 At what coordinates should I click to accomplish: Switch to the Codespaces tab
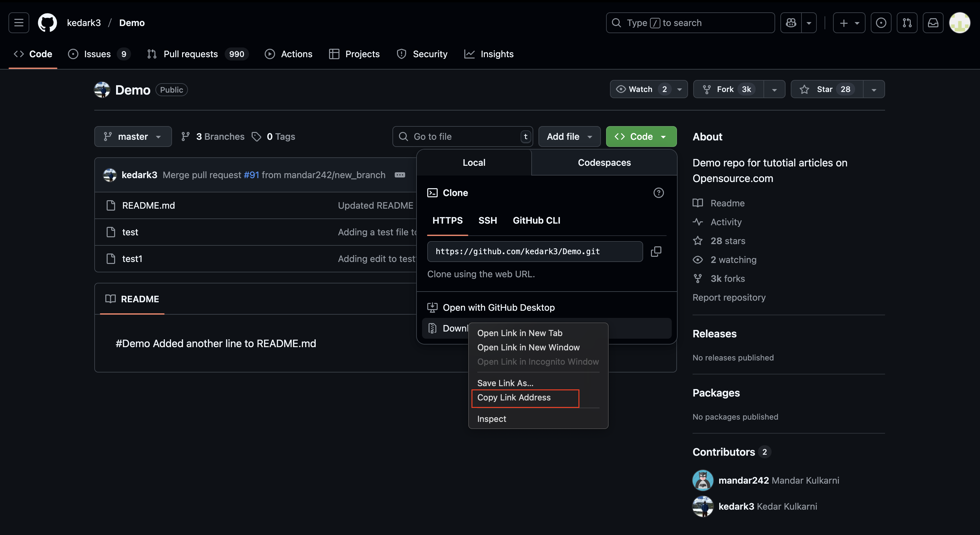(x=604, y=163)
